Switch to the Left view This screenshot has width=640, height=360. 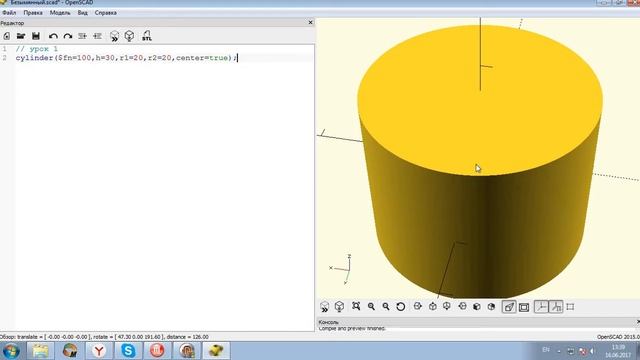pos(462,306)
